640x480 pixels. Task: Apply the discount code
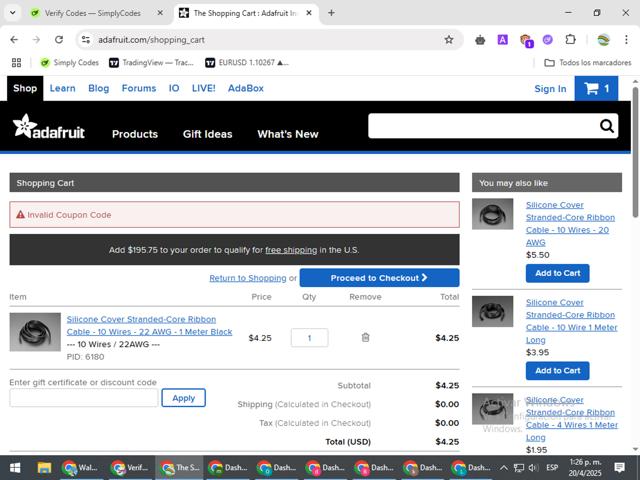pos(183,398)
